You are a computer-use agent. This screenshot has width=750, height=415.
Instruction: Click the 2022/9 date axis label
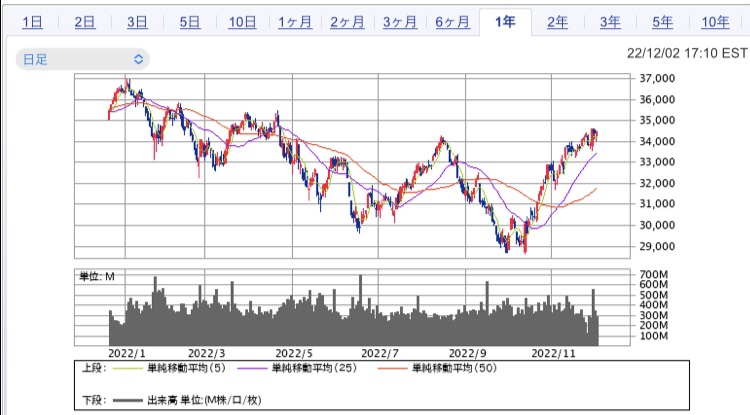(467, 353)
